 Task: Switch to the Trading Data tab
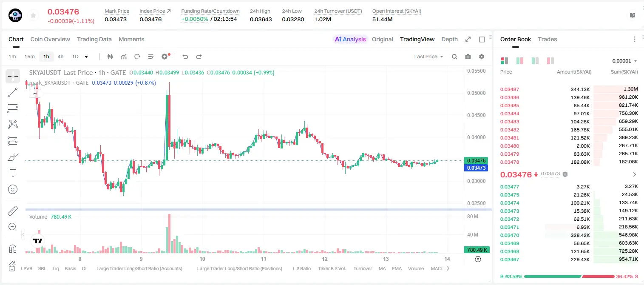click(x=94, y=39)
